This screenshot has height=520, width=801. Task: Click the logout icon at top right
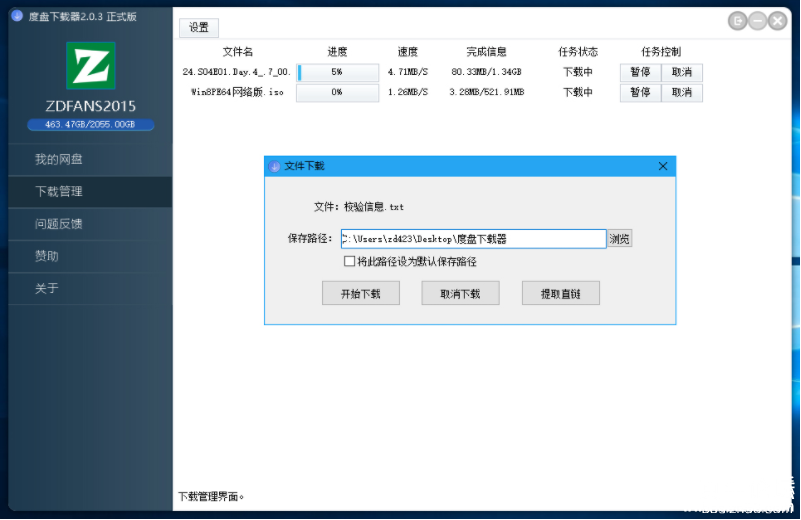(x=738, y=20)
